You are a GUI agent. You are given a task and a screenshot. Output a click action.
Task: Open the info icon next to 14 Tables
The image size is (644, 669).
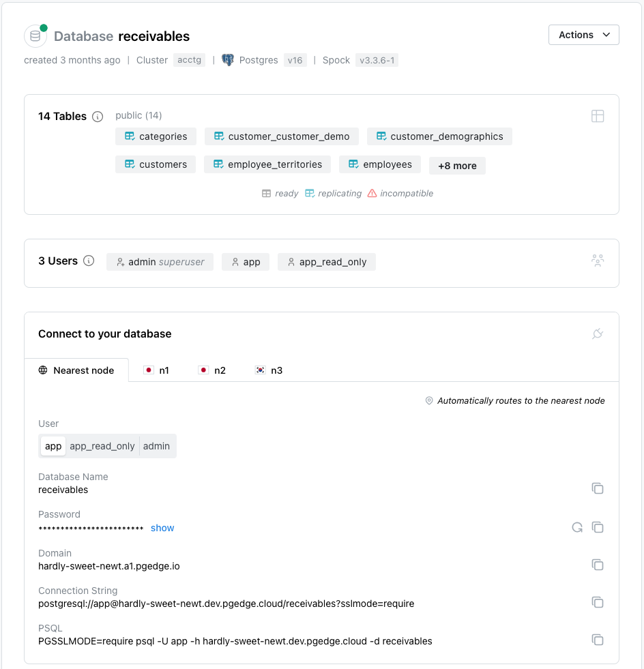point(98,117)
